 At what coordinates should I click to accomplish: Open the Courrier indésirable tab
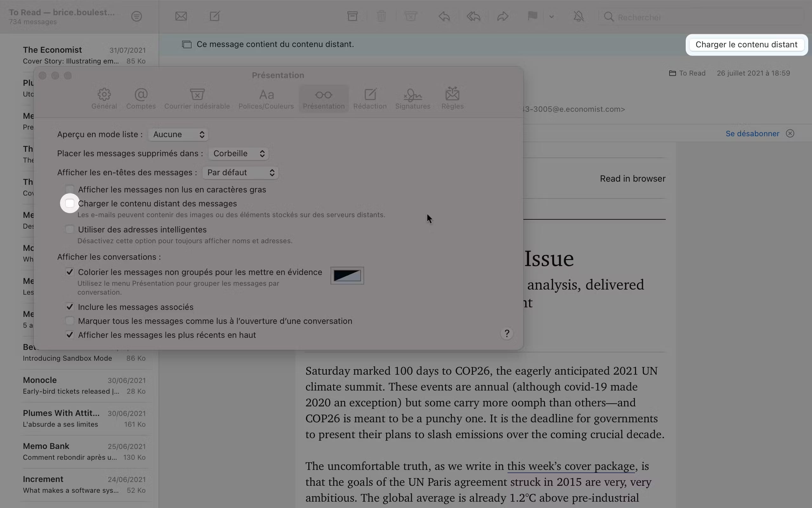pyautogui.click(x=197, y=99)
